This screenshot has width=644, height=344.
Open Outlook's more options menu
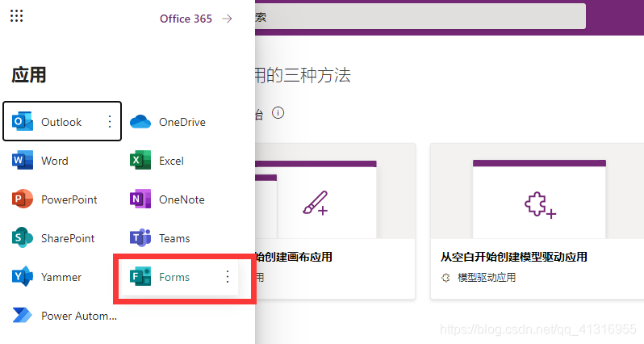(110, 122)
